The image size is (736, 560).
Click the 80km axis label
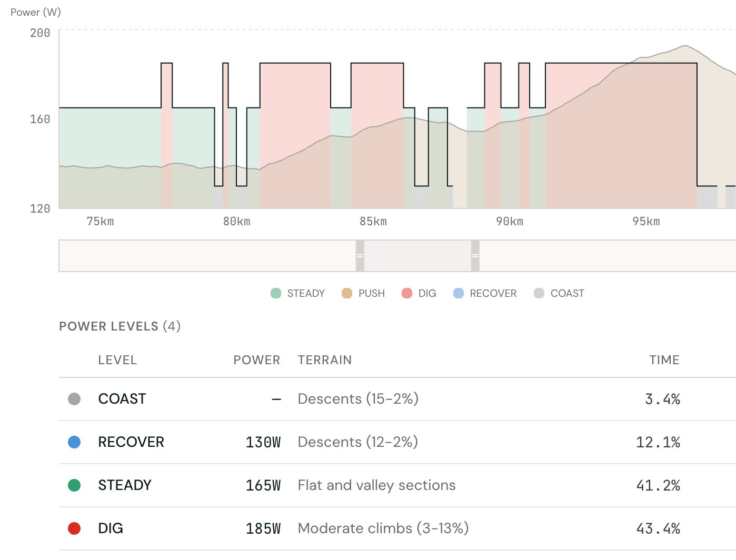click(237, 222)
